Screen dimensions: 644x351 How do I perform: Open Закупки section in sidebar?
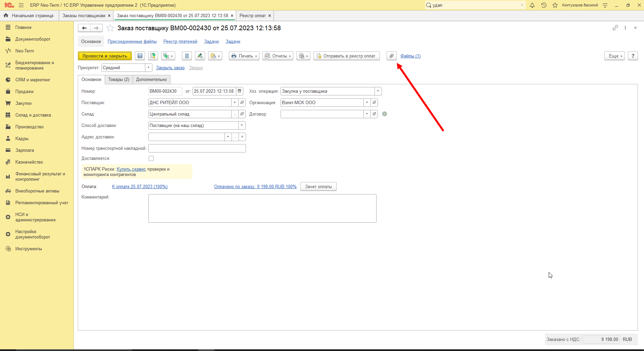pos(23,103)
